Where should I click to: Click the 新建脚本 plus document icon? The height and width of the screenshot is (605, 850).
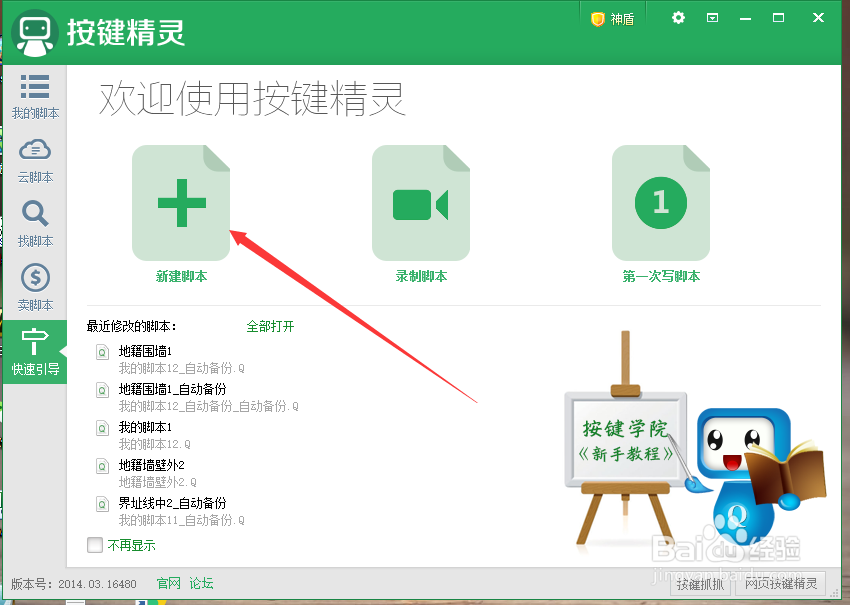tap(181, 203)
